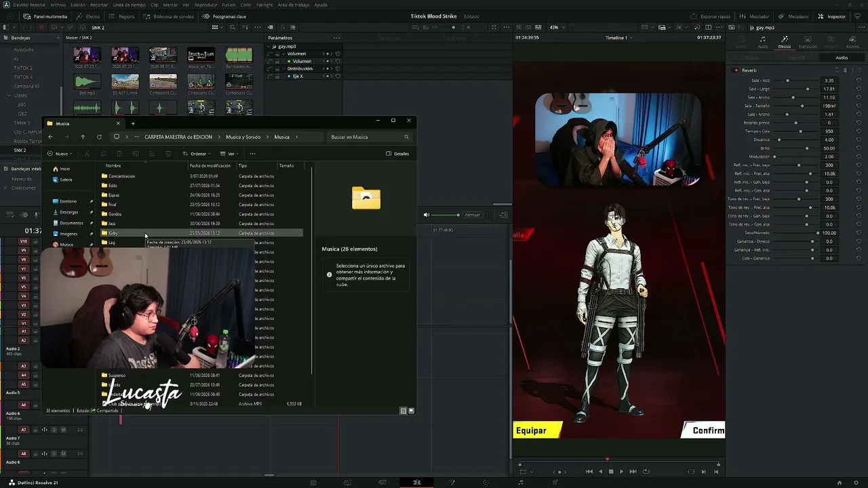Switch to the Transición inspector tab

[x=807, y=42]
